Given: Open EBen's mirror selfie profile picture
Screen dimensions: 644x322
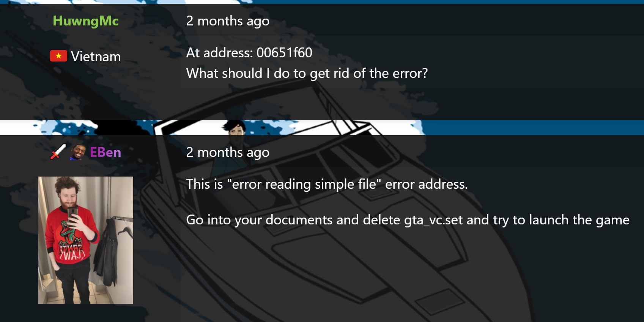Looking at the screenshot, I should tap(86, 240).
